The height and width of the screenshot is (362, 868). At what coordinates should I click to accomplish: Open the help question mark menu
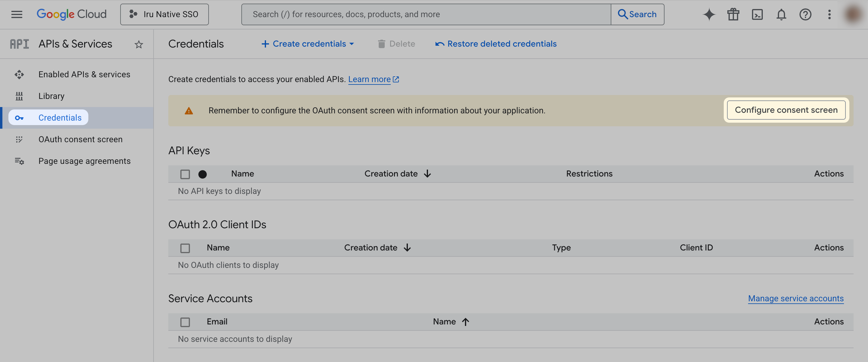coord(805,14)
